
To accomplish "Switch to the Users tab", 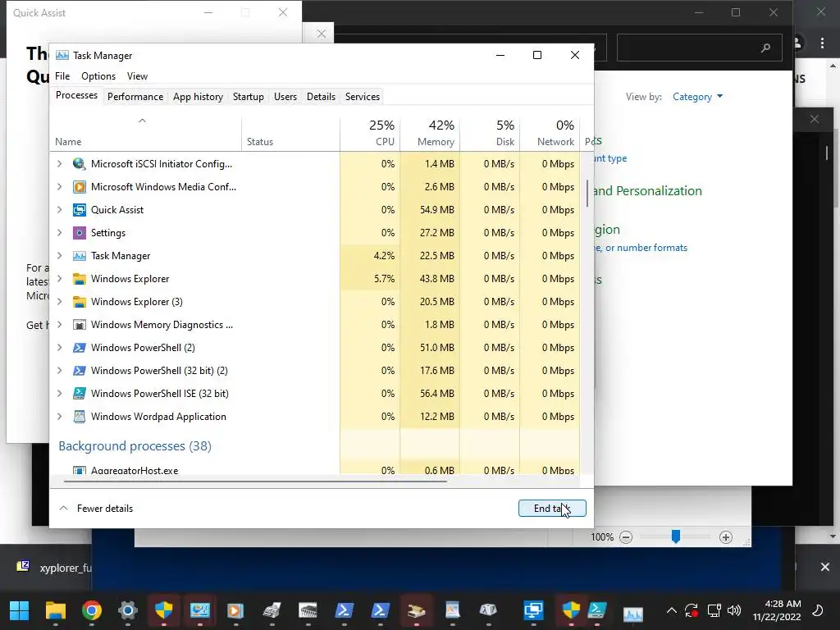I will click(285, 97).
